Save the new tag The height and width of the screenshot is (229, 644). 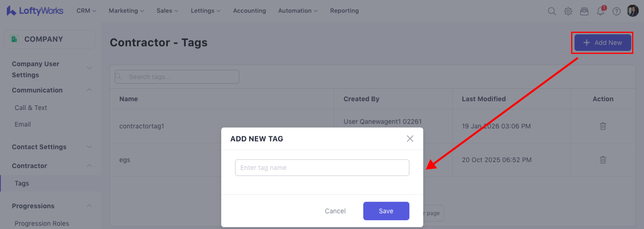[x=386, y=211]
